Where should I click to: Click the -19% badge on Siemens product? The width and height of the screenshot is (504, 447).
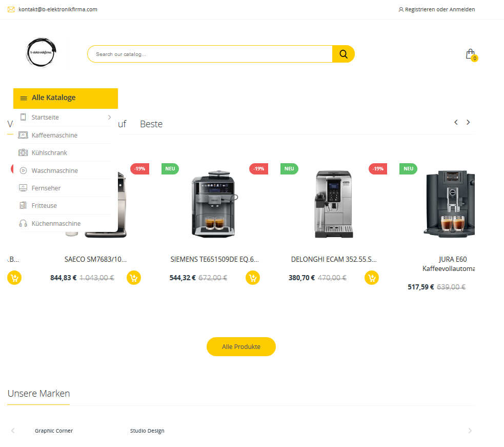pyautogui.click(x=259, y=169)
